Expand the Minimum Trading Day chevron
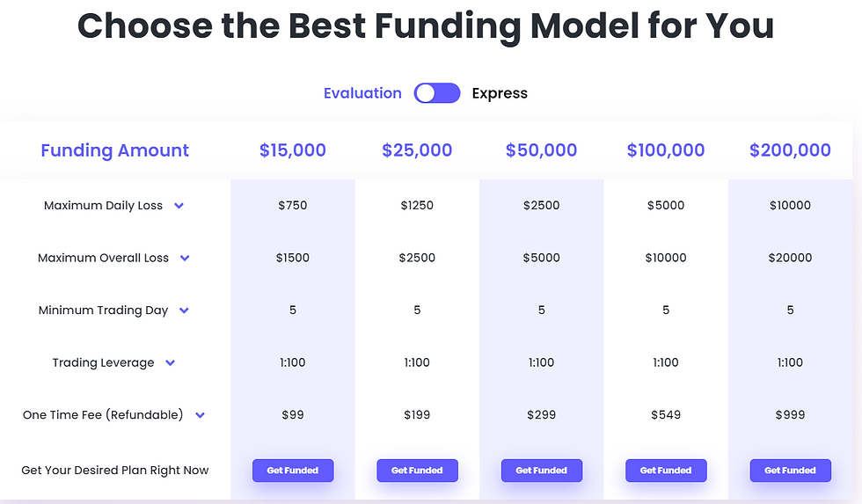The width and height of the screenshot is (862, 504). coord(184,310)
